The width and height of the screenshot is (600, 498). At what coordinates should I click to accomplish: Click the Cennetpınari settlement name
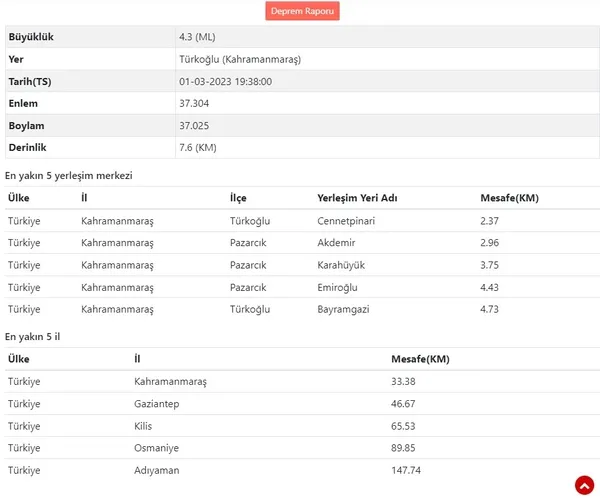click(x=346, y=220)
